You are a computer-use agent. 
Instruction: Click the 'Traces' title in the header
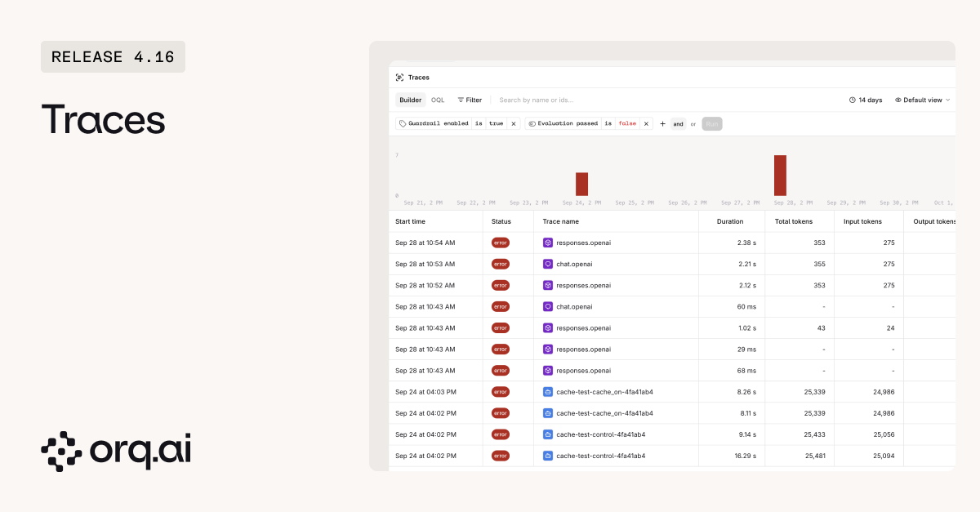pyautogui.click(x=418, y=78)
